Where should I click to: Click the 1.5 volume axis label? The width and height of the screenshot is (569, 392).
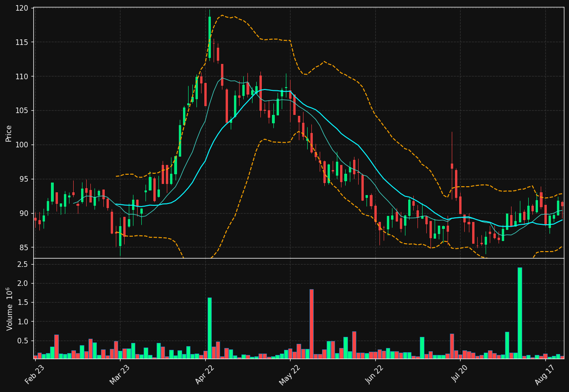[x=23, y=303]
